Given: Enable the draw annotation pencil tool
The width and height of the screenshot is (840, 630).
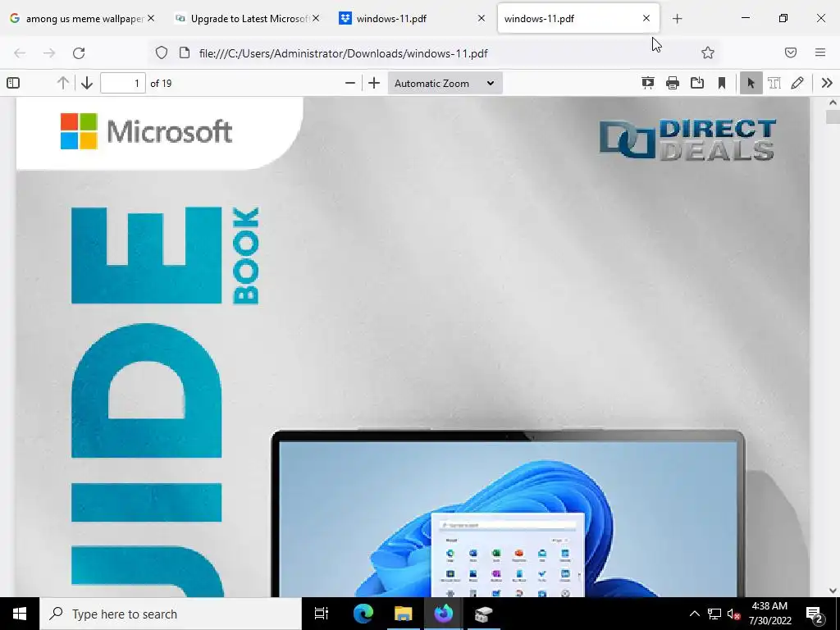Looking at the screenshot, I should click(x=797, y=83).
